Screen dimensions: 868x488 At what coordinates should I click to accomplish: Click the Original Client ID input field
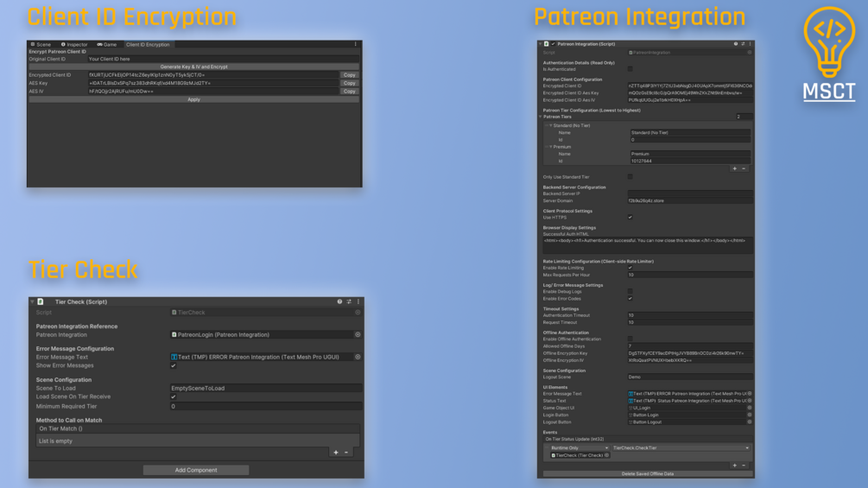tap(223, 59)
